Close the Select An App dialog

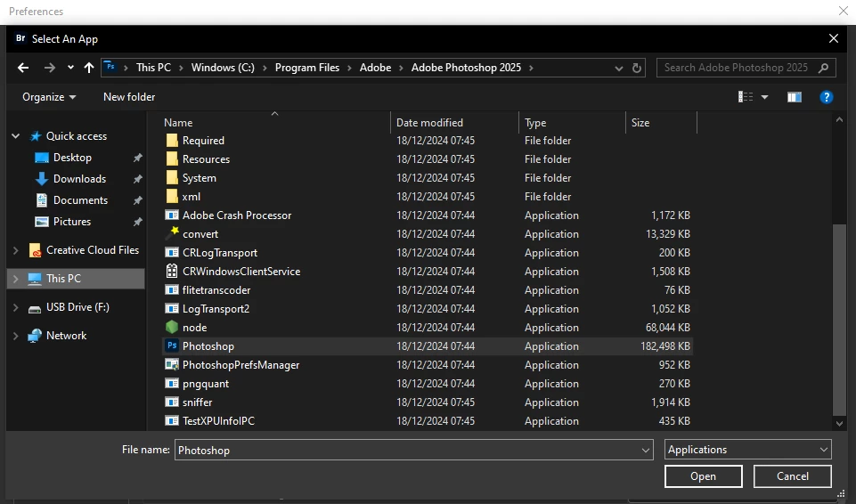(833, 38)
